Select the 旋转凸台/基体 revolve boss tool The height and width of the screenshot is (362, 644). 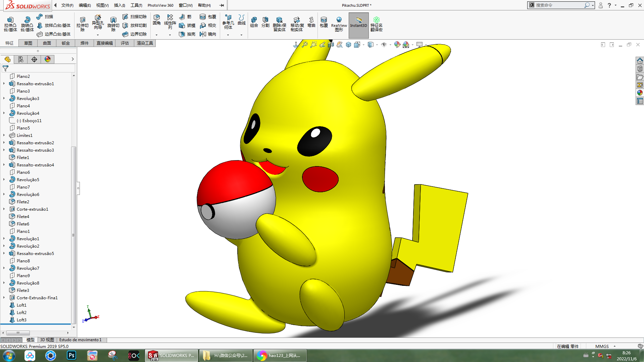point(27,24)
